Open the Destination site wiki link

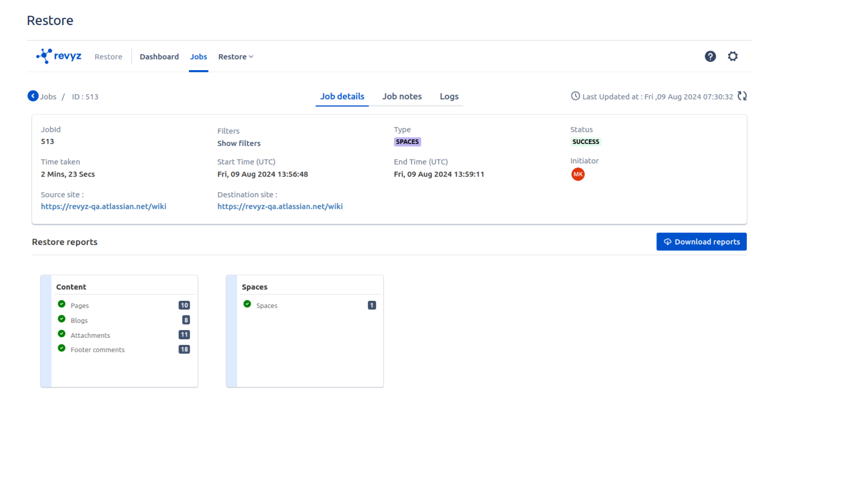(280, 207)
